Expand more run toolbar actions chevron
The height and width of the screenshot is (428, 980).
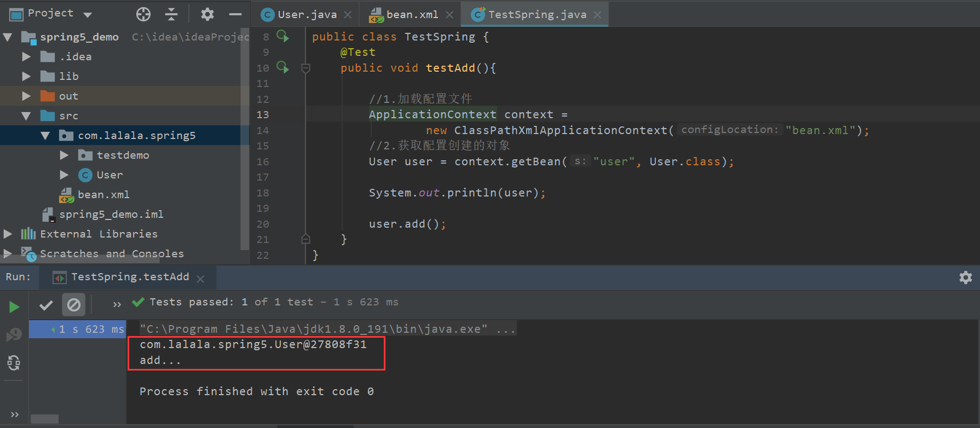pyautogui.click(x=117, y=304)
